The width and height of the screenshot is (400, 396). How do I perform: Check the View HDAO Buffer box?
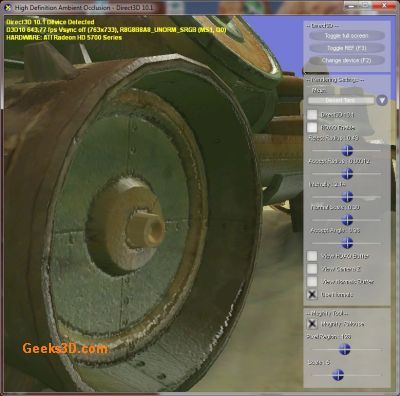click(312, 256)
